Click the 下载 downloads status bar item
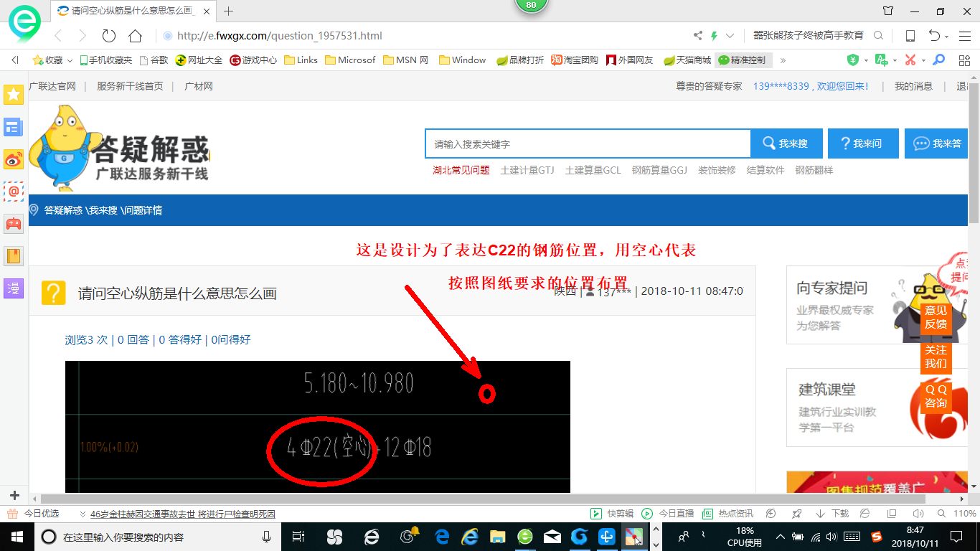Image resolution: width=980 pixels, height=551 pixels. (833, 514)
